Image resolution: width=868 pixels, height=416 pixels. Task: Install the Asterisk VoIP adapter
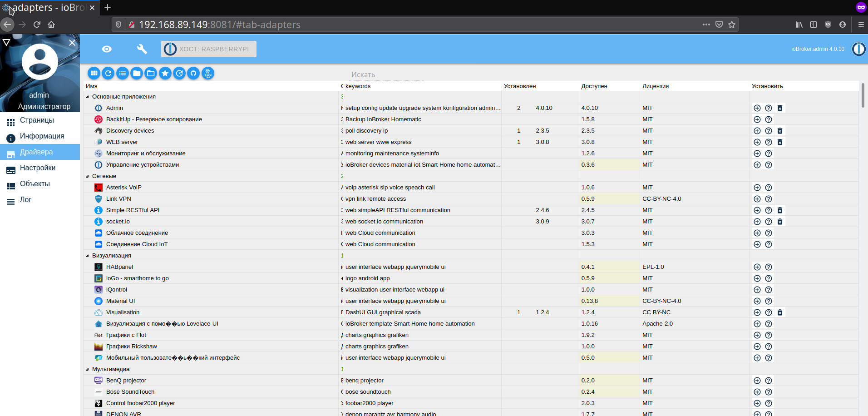757,188
